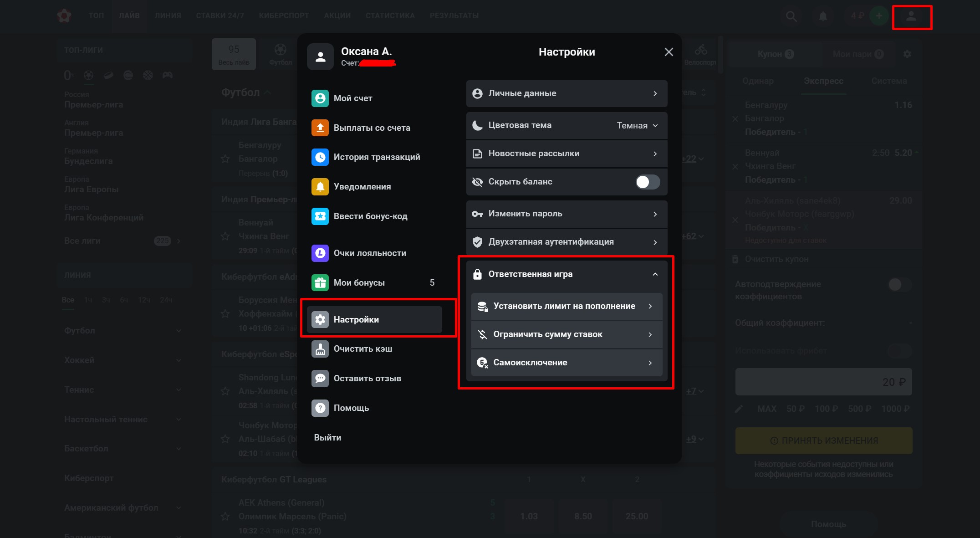The height and width of the screenshot is (538, 980).
Task: Click the user profile icon in header
Action: (x=911, y=17)
